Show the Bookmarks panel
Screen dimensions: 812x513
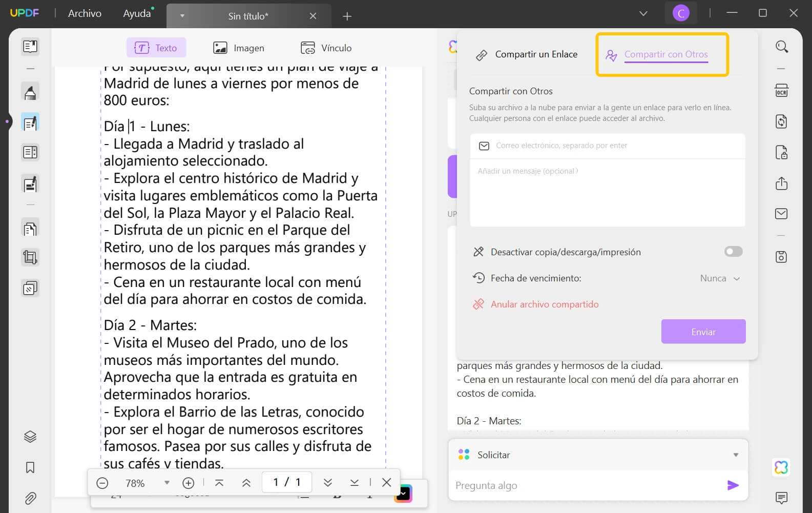(30, 467)
